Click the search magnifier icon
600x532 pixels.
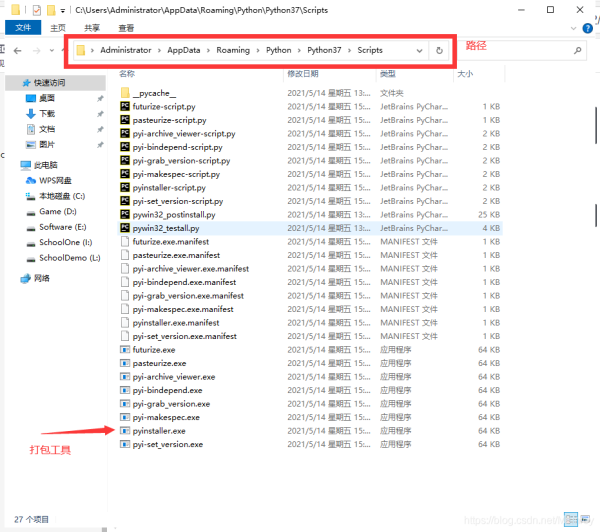(x=577, y=50)
